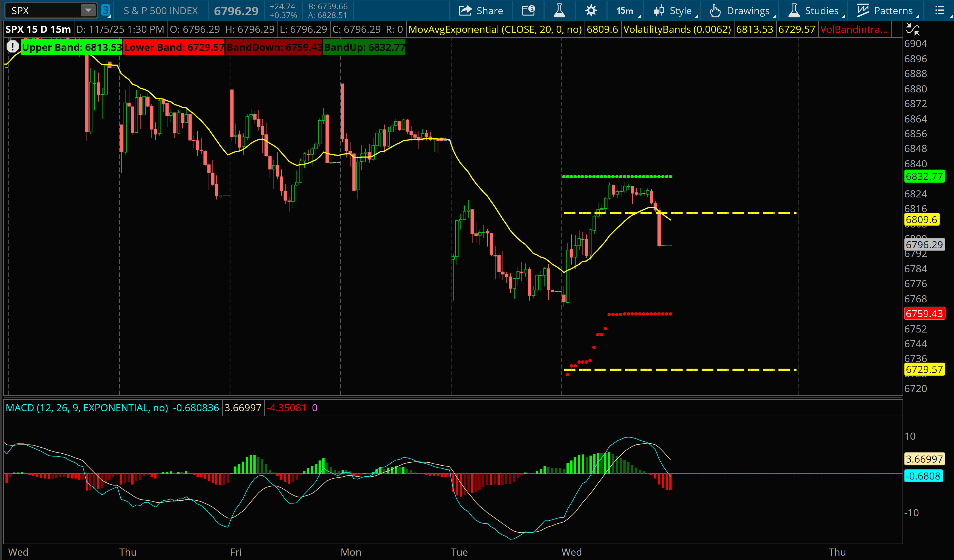The height and width of the screenshot is (560, 954).
Task: Click the exclamation warning icon on chart
Action: (x=13, y=47)
